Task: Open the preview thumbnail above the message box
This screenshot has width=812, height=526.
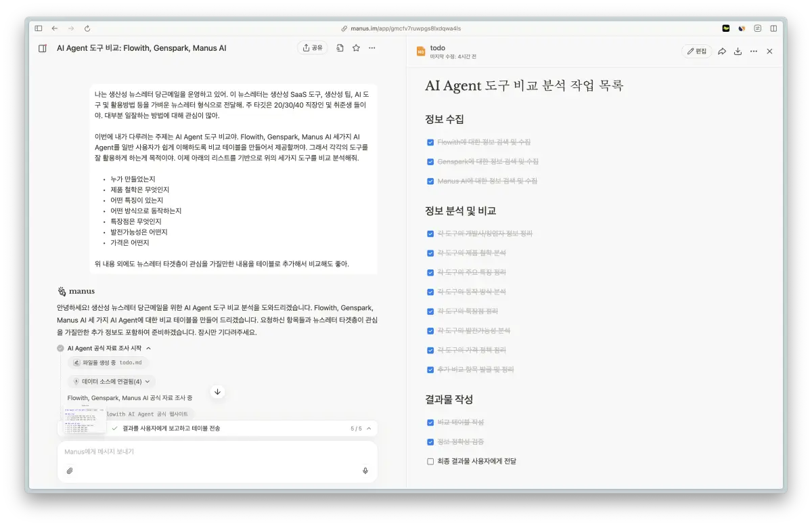Action: 84,420
